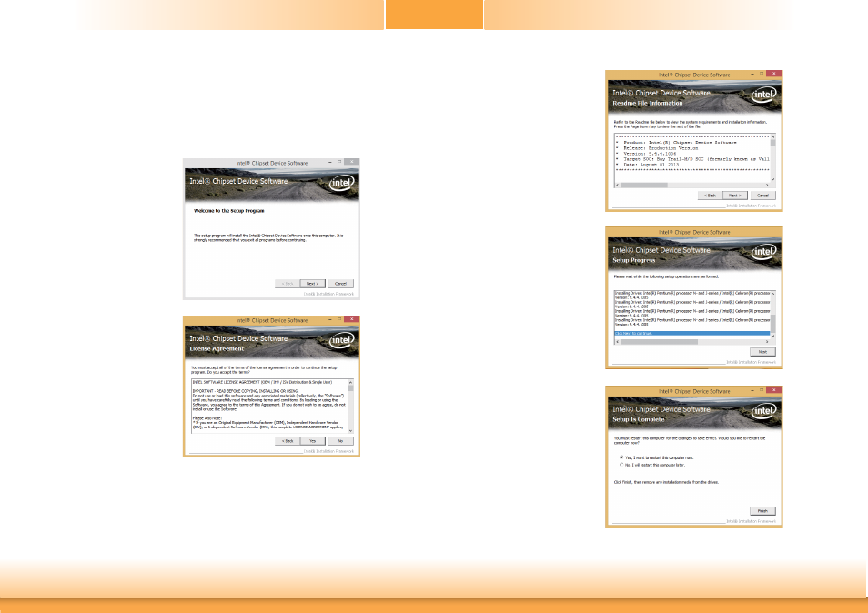Click the 'Setup Is Complete' heading
The image size is (868, 613).
[x=639, y=420]
